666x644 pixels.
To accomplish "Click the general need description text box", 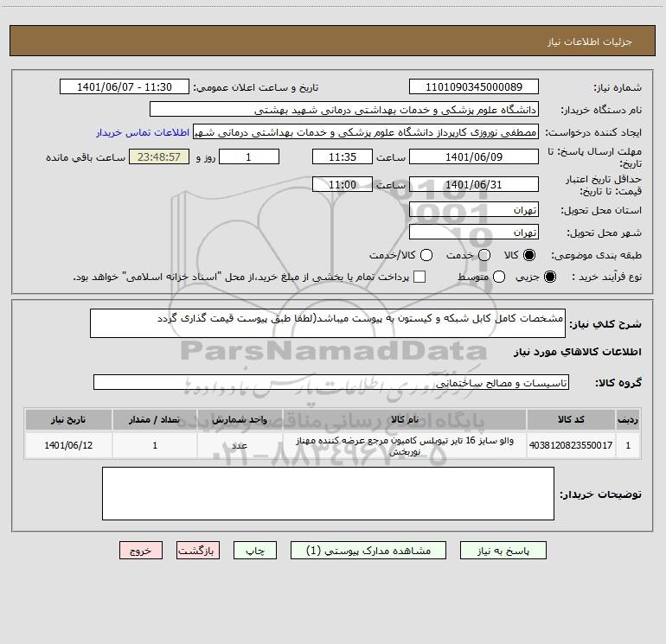I will pyautogui.click(x=328, y=323).
